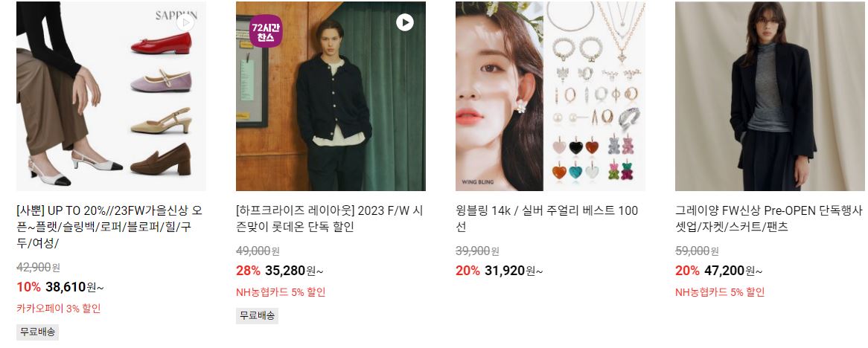Click NH농협카드 5% 할인 under 그레이양 item
This screenshot has height=348, width=868.
pos(720,292)
